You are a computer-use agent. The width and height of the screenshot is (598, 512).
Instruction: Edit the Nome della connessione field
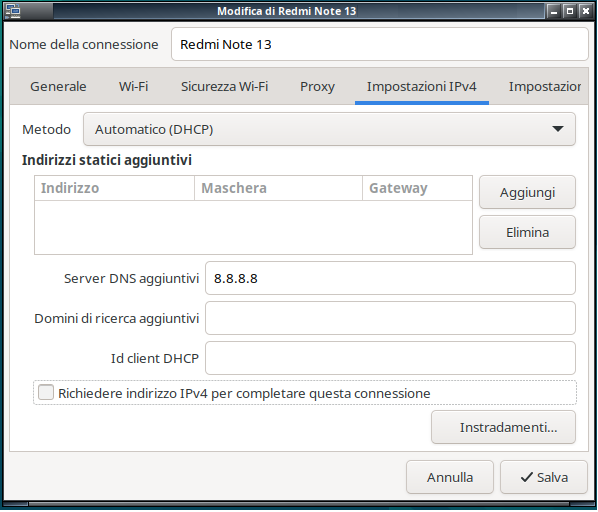pyautogui.click(x=379, y=44)
